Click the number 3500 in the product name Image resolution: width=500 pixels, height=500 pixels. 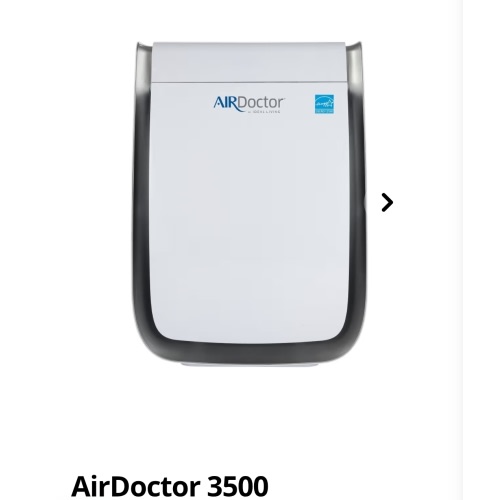[x=238, y=486]
